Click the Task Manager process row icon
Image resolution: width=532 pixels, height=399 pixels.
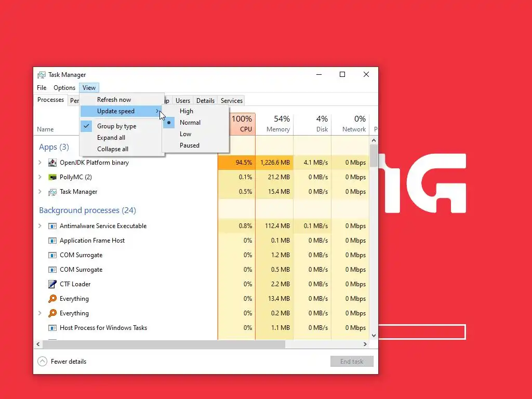click(x=52, y=192)
